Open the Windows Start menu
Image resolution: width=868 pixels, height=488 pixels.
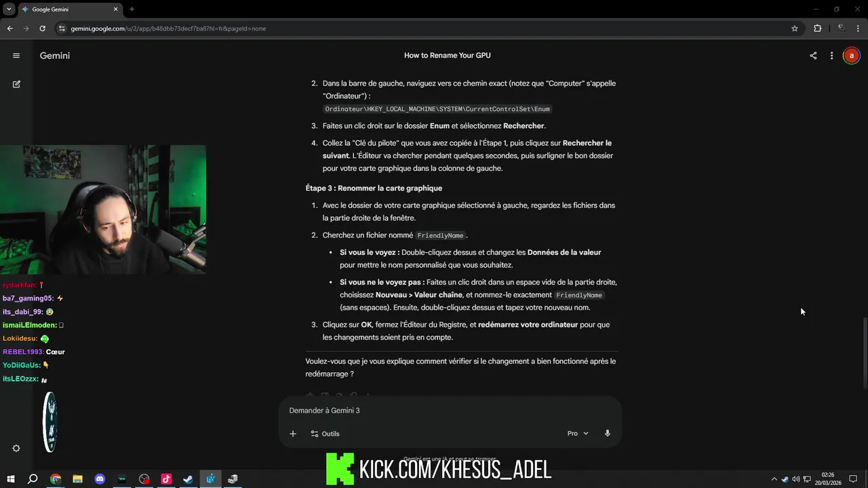click(x=10, y=479)
